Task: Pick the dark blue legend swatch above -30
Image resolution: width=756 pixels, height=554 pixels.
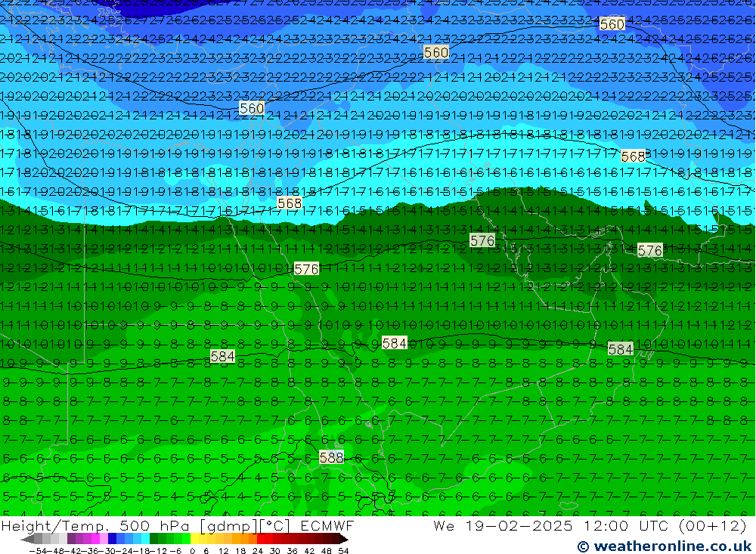Action: [112, 539]
